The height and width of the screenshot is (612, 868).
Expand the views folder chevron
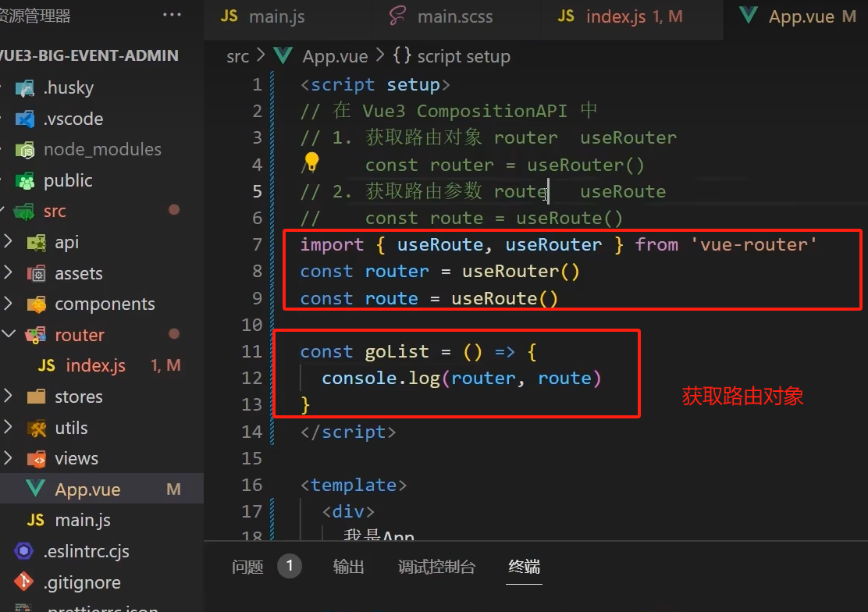point(9,458)
